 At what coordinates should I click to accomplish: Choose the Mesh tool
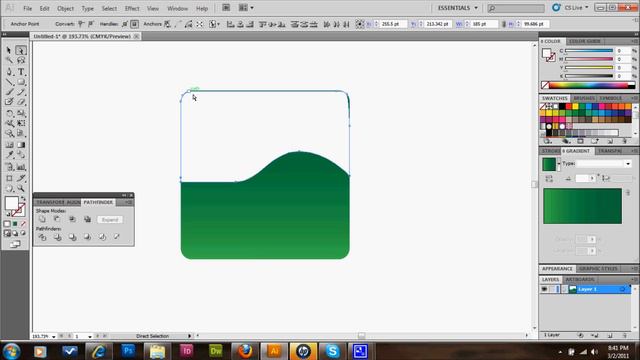tap(9, 144)
